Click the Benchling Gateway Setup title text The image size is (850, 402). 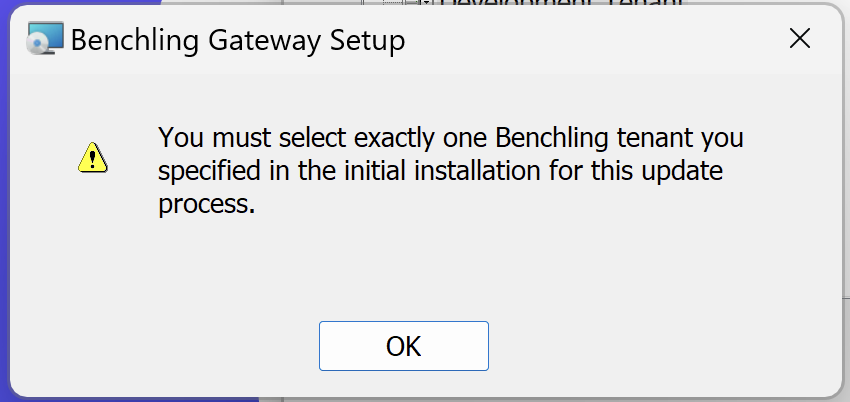pos(237,41)
